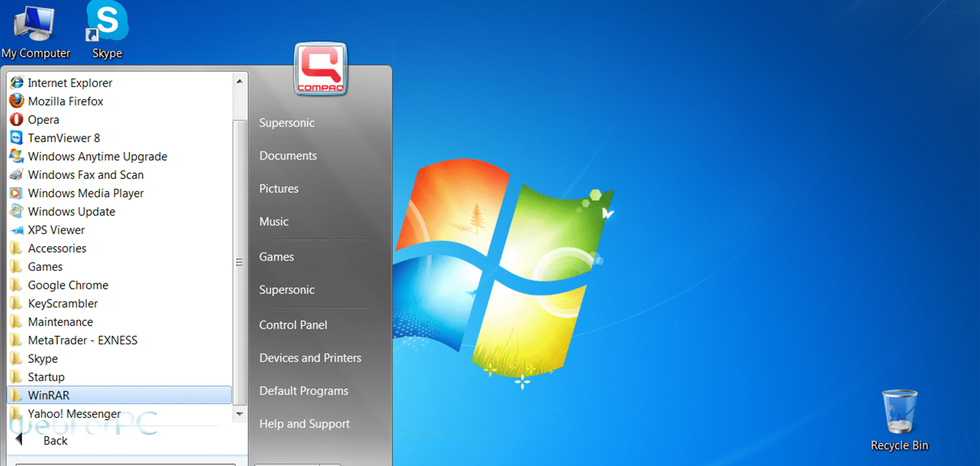Launch TeamViewer 8
This screenshot has width=980, height=466.
[x=55, y=138]
